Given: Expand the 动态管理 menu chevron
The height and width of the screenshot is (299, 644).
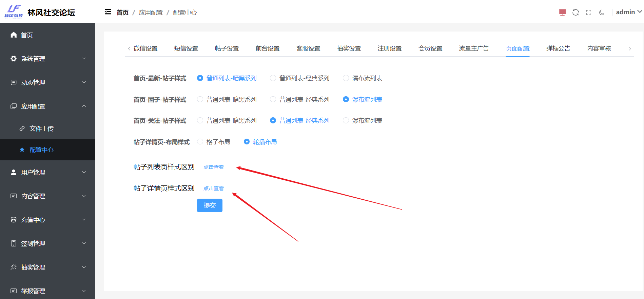Looking at the screenshot, I should pyautogui.click(x=84, y=82).
